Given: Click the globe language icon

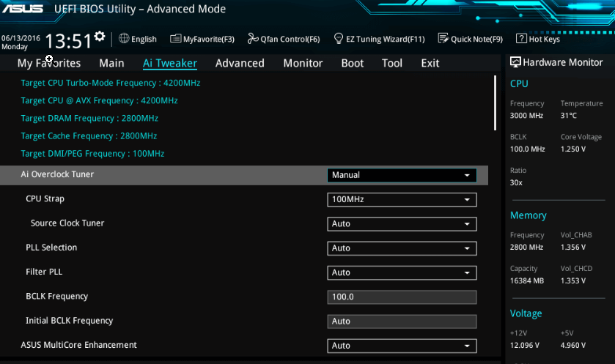Looking at the screenshot, I should pyautogui.click(x=124, y=38).
